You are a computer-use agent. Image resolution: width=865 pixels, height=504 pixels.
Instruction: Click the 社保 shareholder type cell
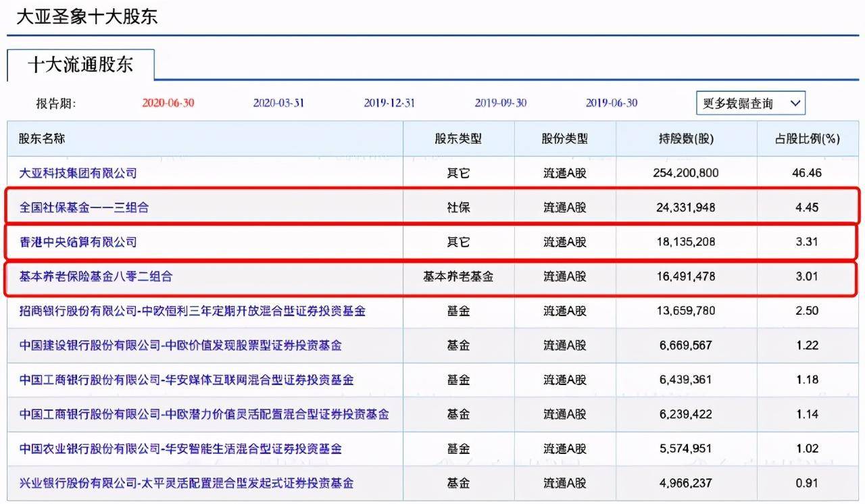coord(458,207)
